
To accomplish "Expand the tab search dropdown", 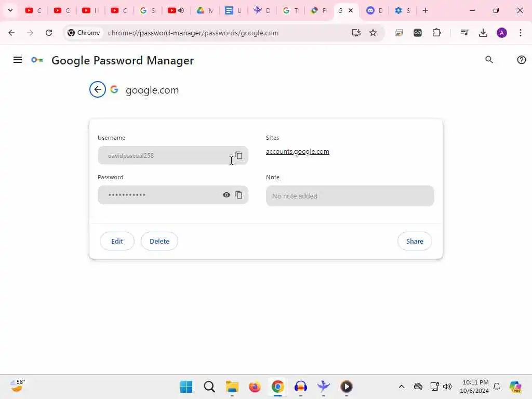I will [x=10, y=10].
